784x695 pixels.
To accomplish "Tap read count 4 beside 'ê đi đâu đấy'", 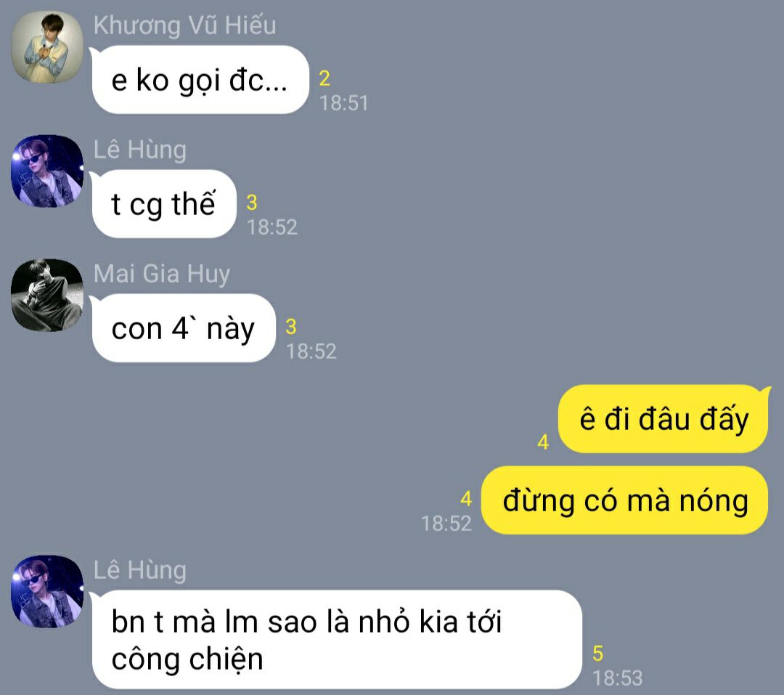I will (x=543, y=442).
